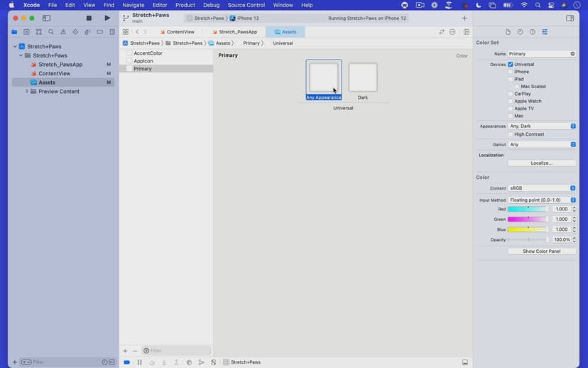Image resolution: width=588 pixels, height=368 pixels.
Task: Click the Show Color Panel button
Action: [x=542, y=251]
